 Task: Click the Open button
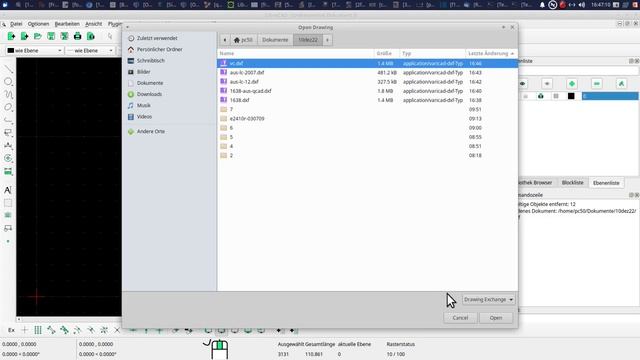(496, 318)
